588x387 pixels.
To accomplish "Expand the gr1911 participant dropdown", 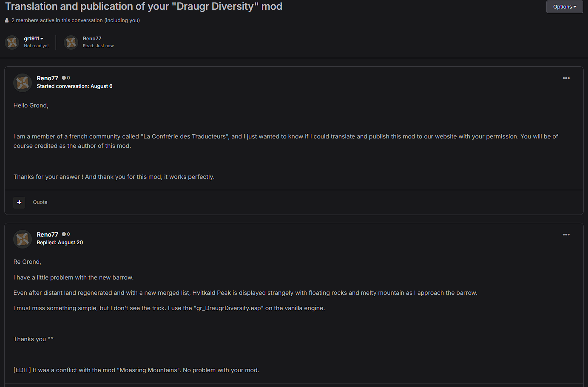I will coord(34,39).
